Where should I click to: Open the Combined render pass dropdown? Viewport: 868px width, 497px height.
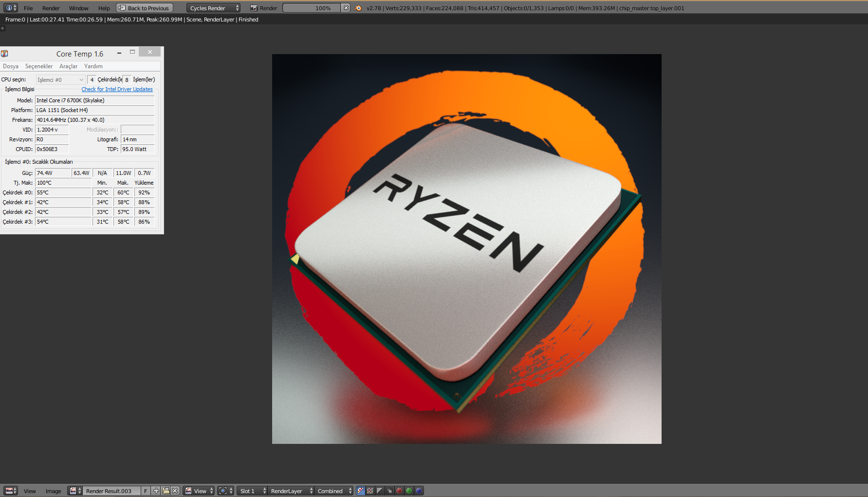334,491
